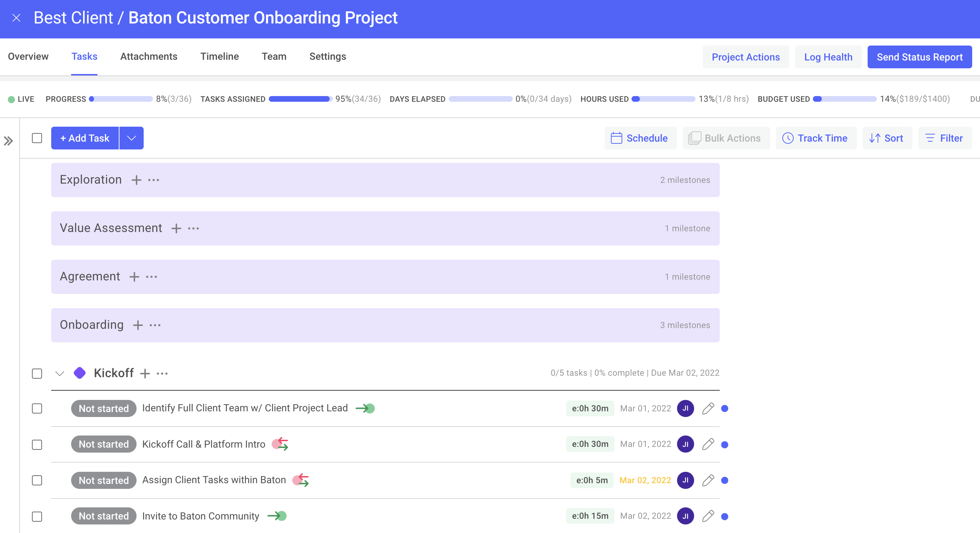The image size is (980, 533).
Task: Click plus icon next to Exploration phase
Action: 136,180
